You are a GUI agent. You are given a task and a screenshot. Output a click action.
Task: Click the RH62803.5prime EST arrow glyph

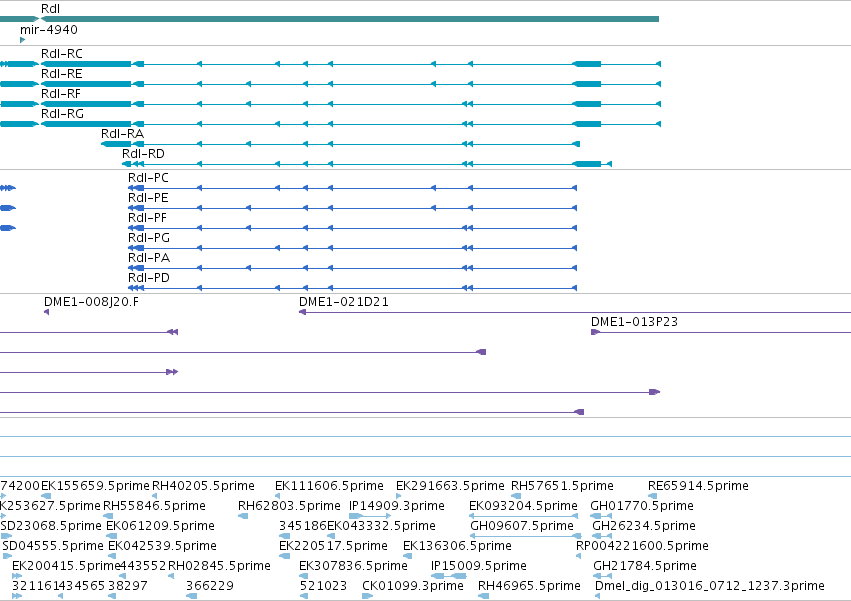243,516
